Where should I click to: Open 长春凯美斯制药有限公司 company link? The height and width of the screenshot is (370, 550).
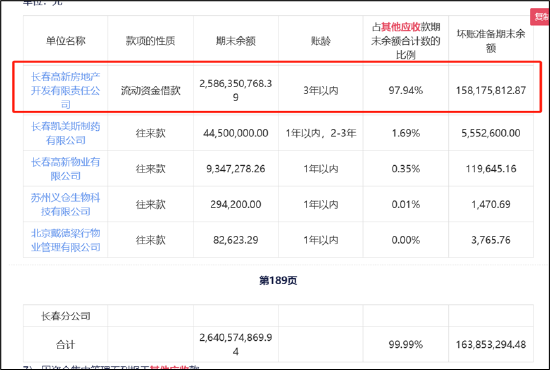pyautogui.click(x=66, y=133)
